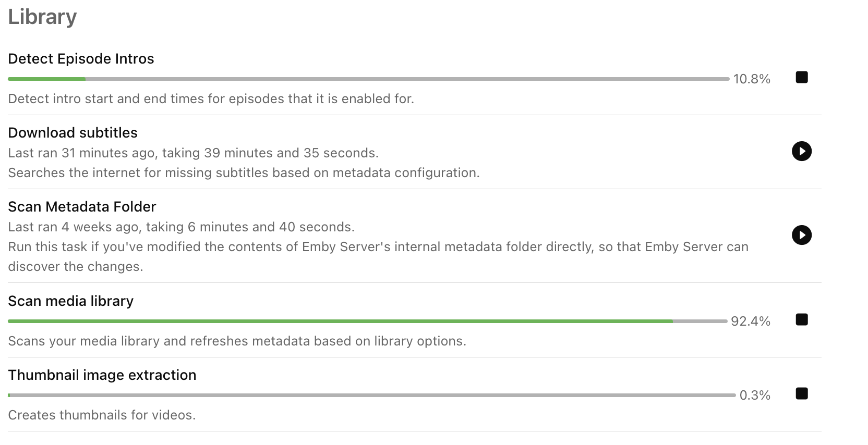
Task: Click the Scan media library progress bar
Action: [367, 322]
